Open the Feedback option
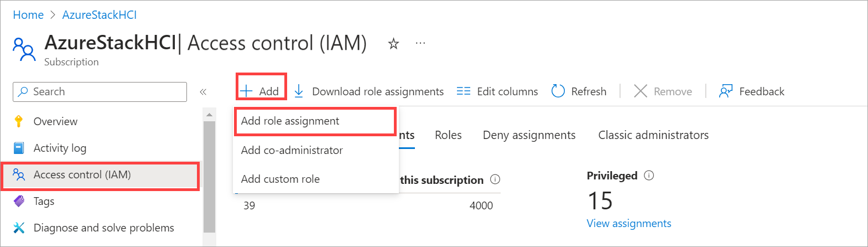Image resolution: width=868 pixels, height=247 pixels. (x=752, y=91)
